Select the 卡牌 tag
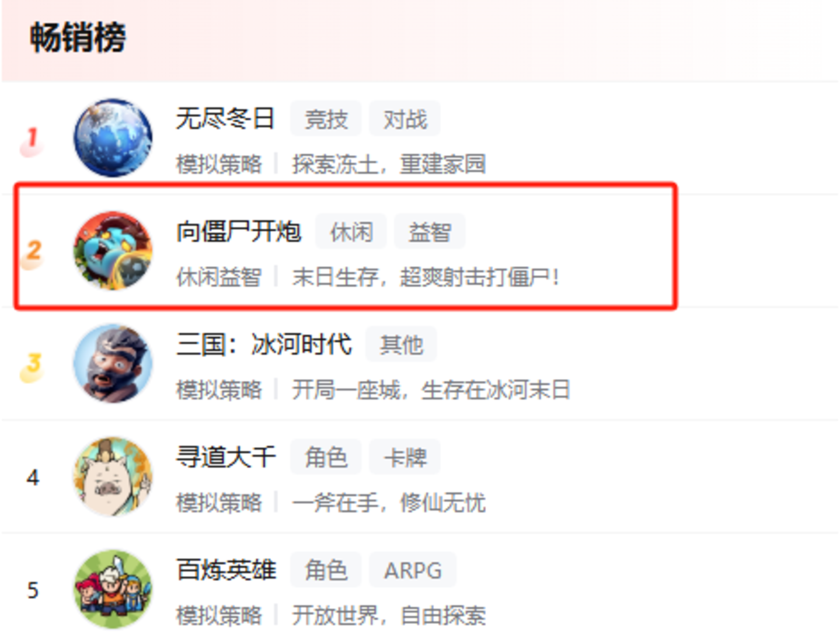Screen dimensions: 840x634 click(405, 457)
